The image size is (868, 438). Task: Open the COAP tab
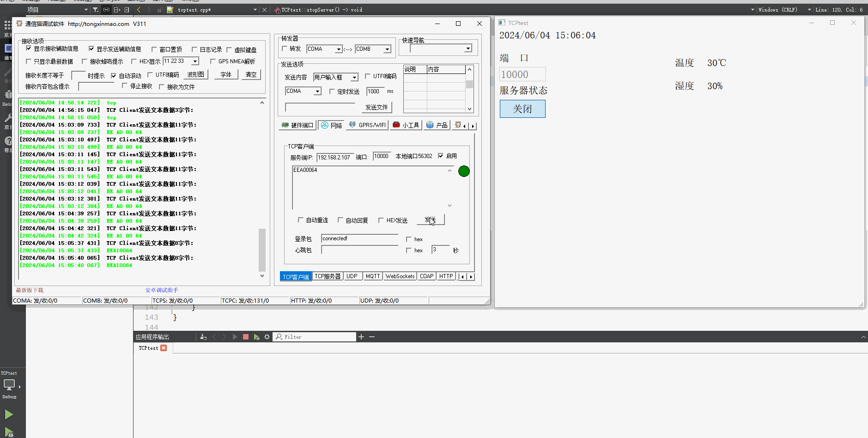(x=427, y=276)
